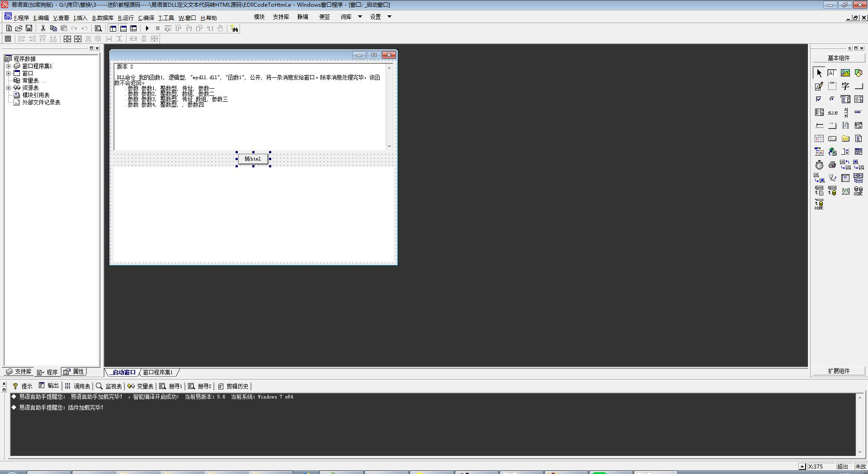Screen dimensions: 868x474
Task: Switch to the 属性 panel tab
Action: point(74,372)
